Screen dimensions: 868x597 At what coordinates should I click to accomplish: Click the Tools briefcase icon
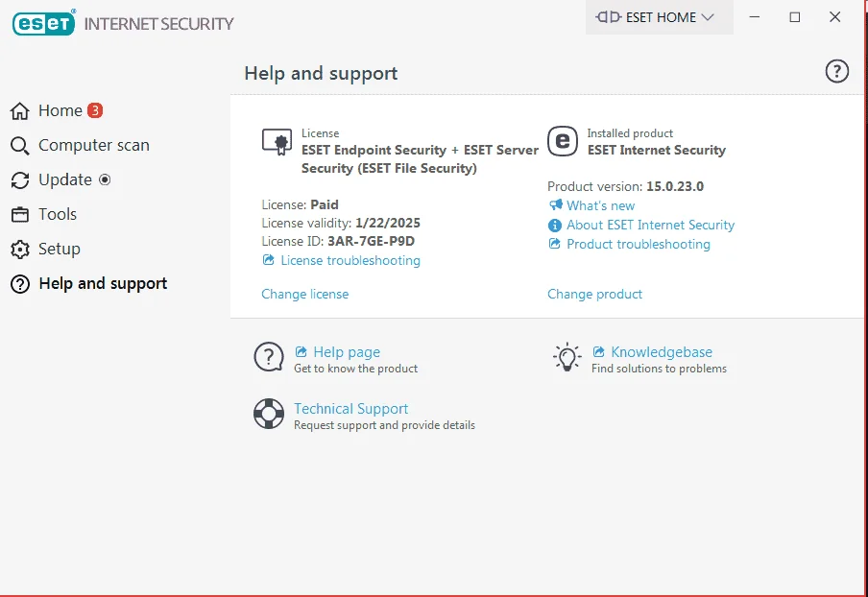coord(20,215)
